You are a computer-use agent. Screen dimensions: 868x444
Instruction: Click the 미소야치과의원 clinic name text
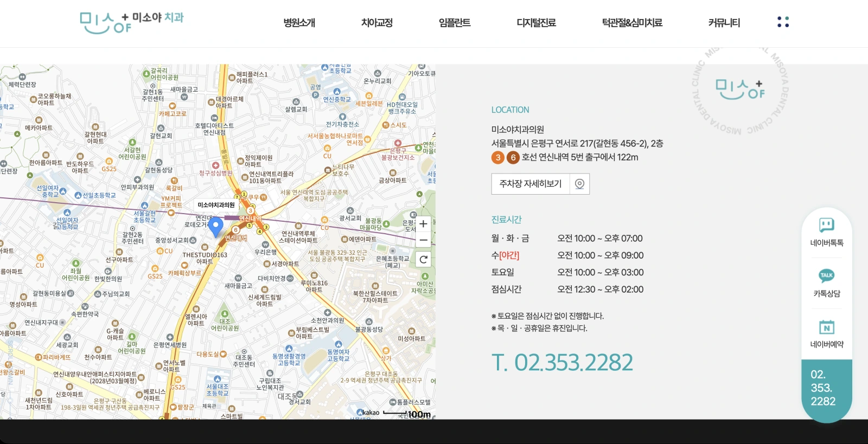518,130
